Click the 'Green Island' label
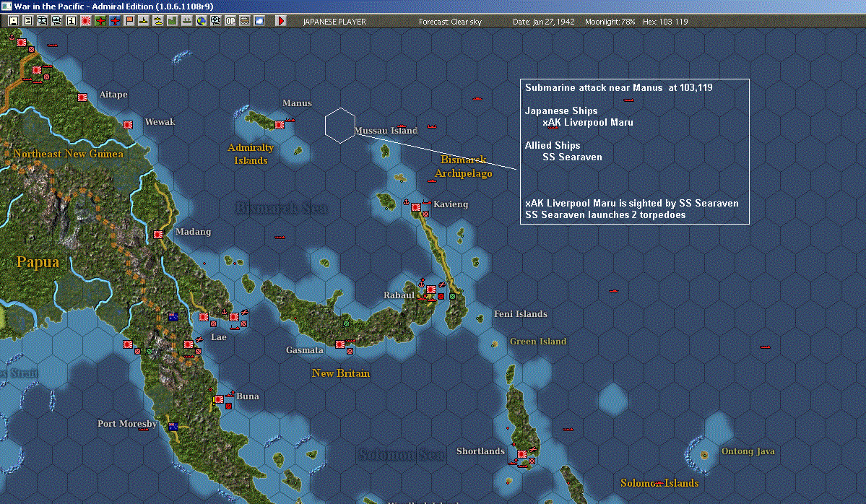 [538, 341]
